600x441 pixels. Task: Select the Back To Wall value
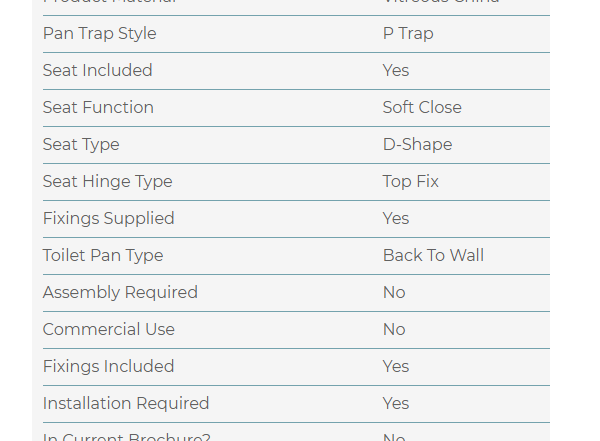point(433,256)
